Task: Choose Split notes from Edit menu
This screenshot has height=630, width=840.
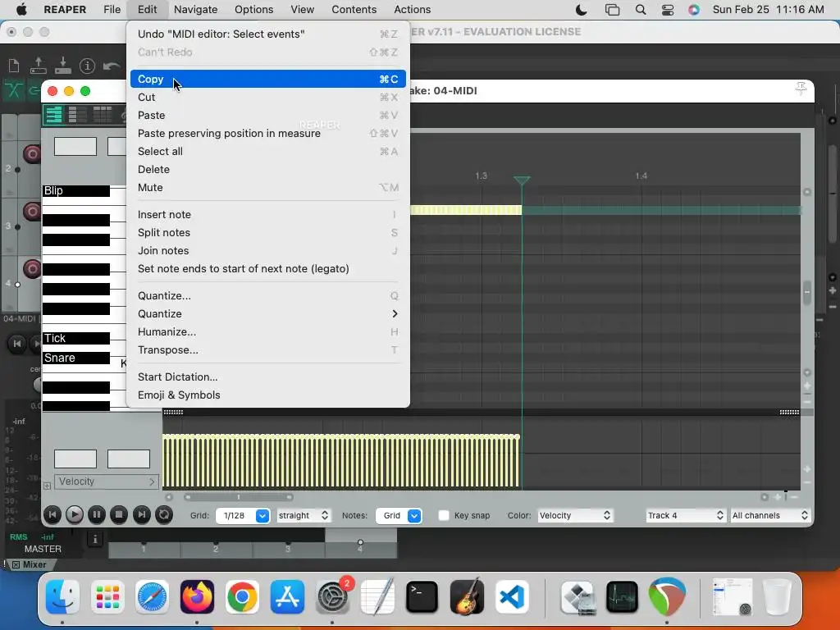Action: pos(268,232)
